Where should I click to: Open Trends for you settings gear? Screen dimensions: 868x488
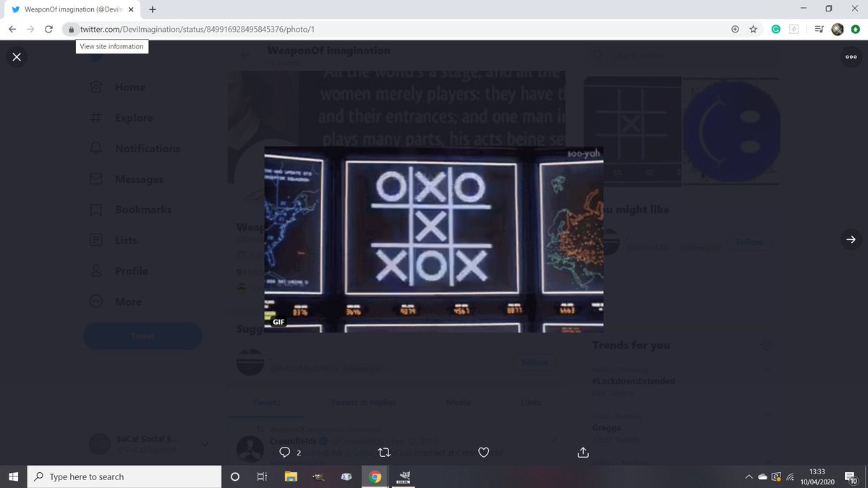click(x=766, y=346)
